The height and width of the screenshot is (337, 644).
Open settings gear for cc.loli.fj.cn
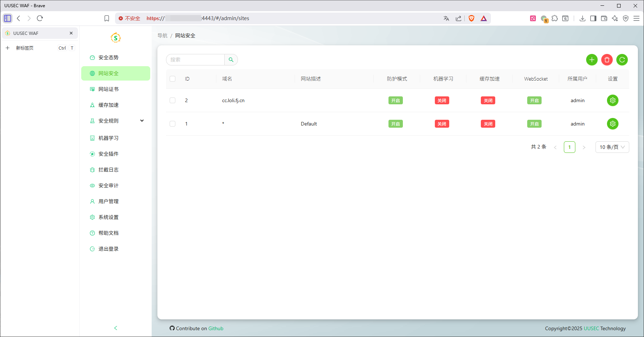pyautogui.click(x=613, y=100)
